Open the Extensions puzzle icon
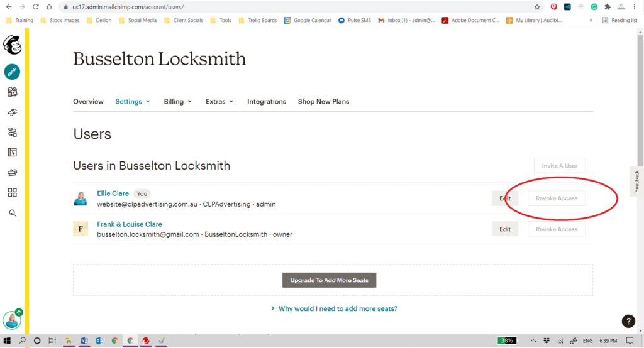Viewport: 644px width, 348px height. coord(608,7)
